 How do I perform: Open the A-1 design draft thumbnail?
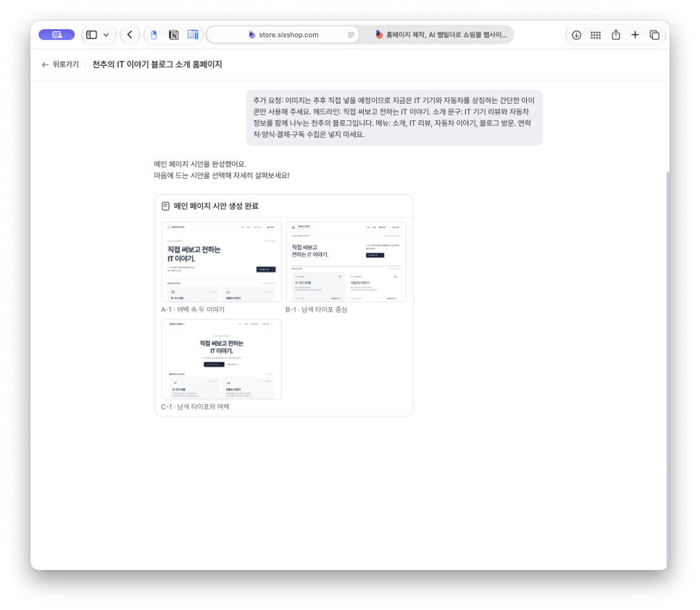point(222,262)
